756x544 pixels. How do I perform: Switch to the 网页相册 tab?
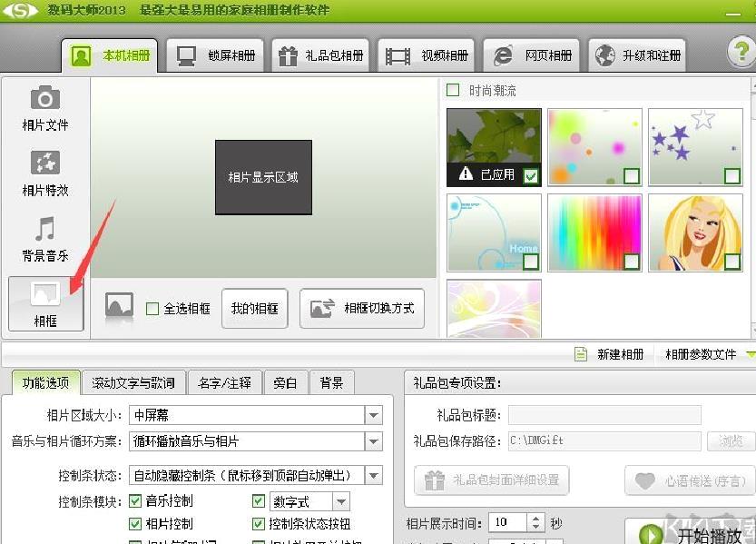point(531,55)
